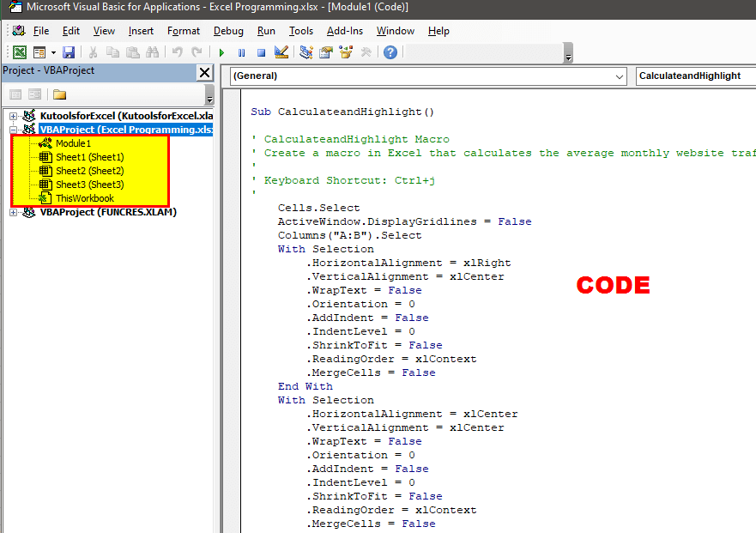Select the View Code icon in Project Explorer
The width and height of the screenshot is (756, 533).
15,93
